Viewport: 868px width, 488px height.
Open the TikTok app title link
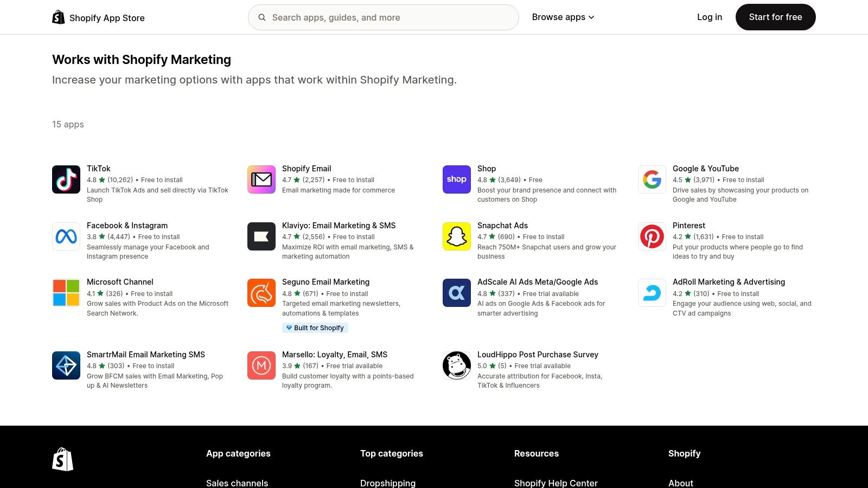tap(99, 169)
